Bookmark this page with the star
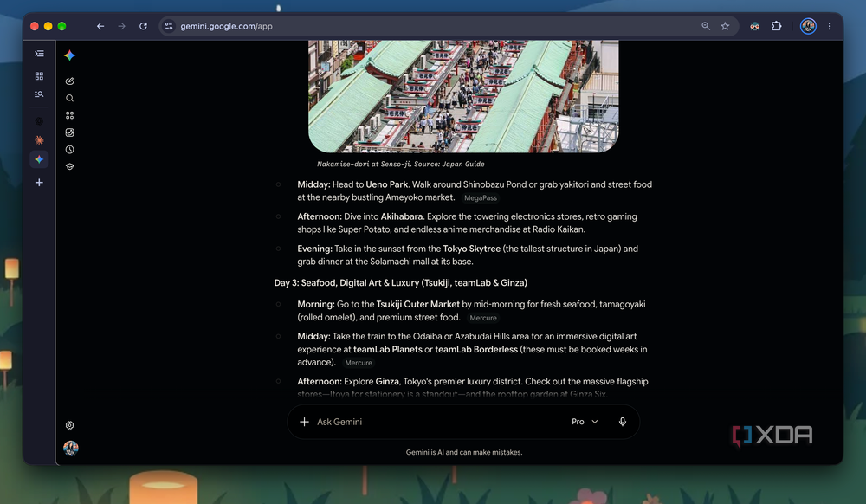 pyautogui.click(x=725, y=26)
